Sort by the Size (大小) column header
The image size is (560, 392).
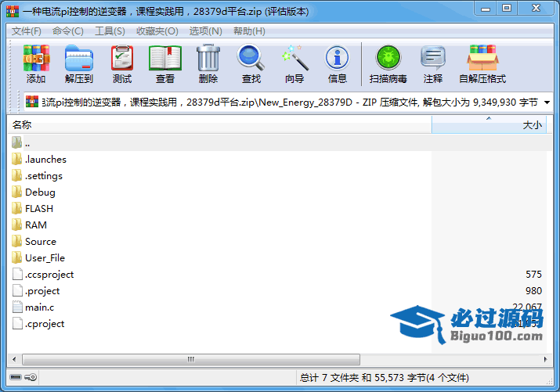(489, 125)
